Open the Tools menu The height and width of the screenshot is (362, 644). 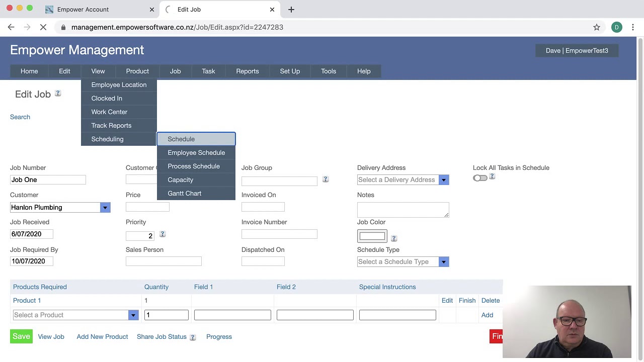[x=329, y=71]
